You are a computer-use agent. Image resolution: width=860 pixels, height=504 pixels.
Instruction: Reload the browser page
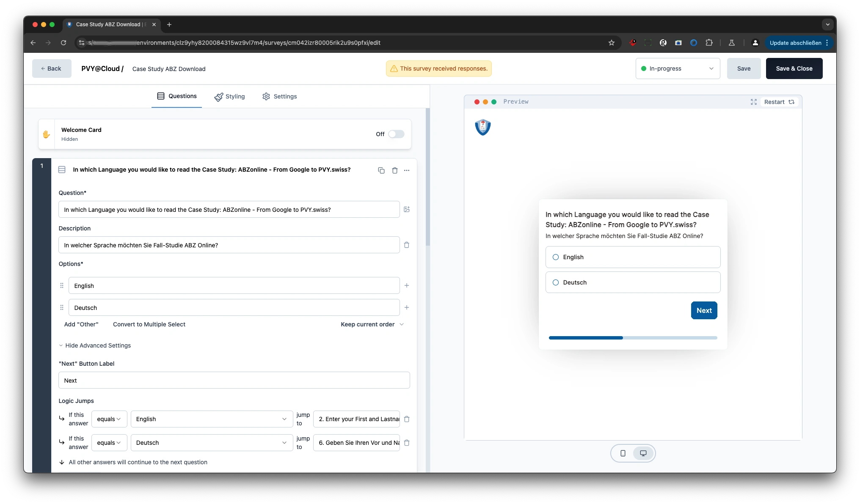63,43
